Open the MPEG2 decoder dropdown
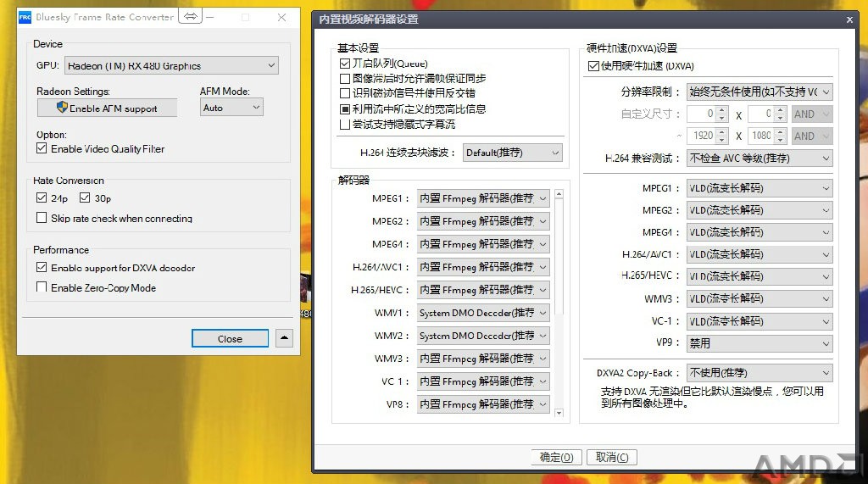Image resolution: width=868 pixels, height=484 pixels. (482, 221)
